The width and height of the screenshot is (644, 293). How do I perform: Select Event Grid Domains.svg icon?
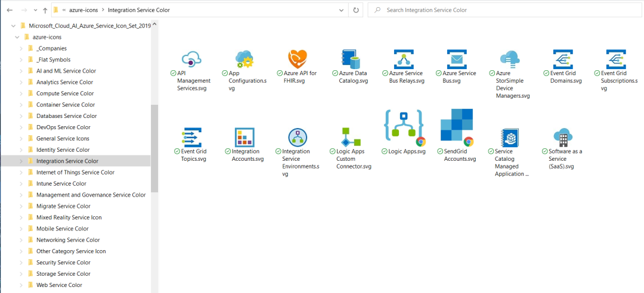(x=563, y=59)
